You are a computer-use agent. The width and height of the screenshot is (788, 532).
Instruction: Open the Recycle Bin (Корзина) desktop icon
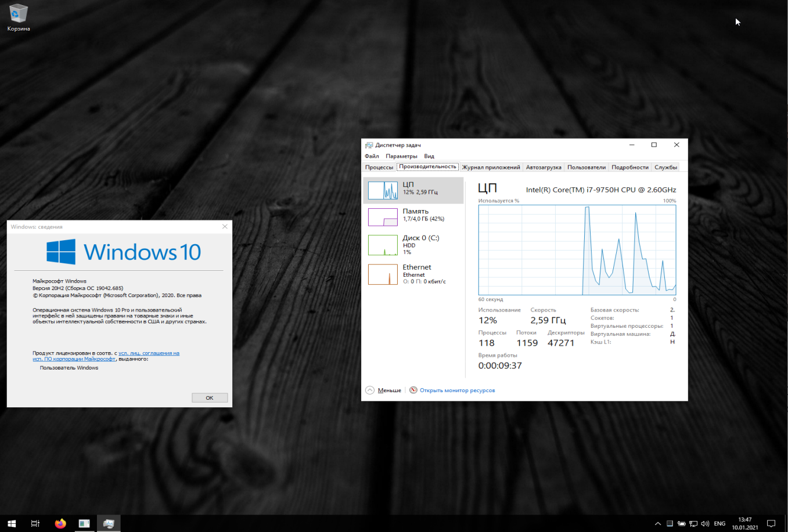pyautogui.click(x=19, y=17)
